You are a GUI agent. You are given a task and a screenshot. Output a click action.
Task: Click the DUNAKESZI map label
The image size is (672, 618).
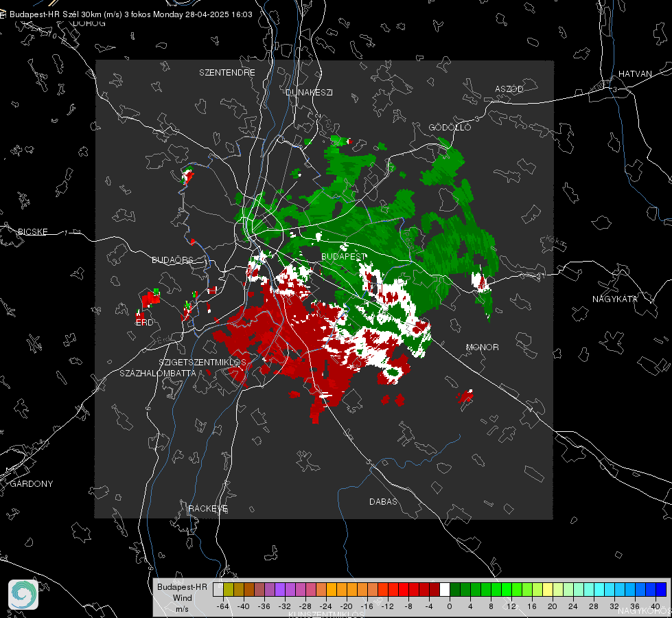309,92
